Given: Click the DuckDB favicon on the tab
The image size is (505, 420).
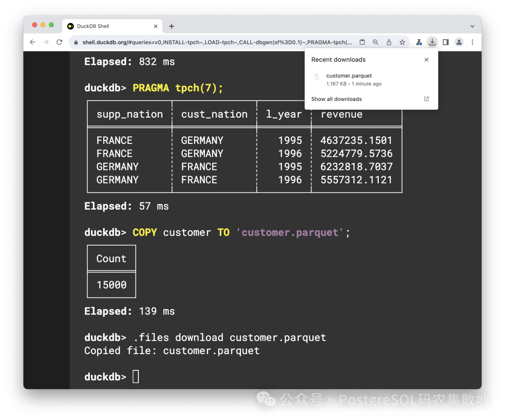Looking at the screenshot, I should coord(70,26).
